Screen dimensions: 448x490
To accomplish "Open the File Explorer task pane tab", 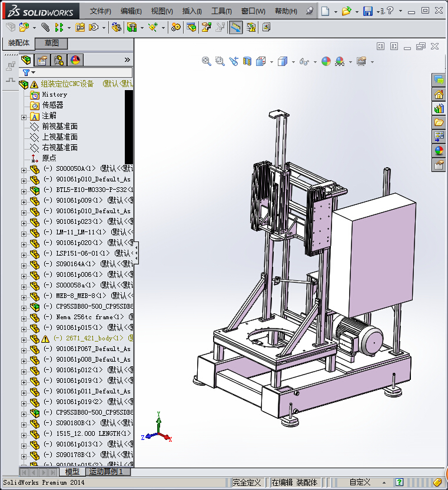I will coord(439,122).
